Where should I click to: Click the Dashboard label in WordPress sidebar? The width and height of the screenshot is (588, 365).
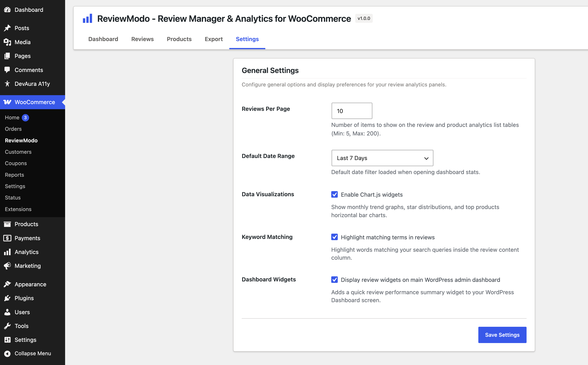[x=29, y=10]
